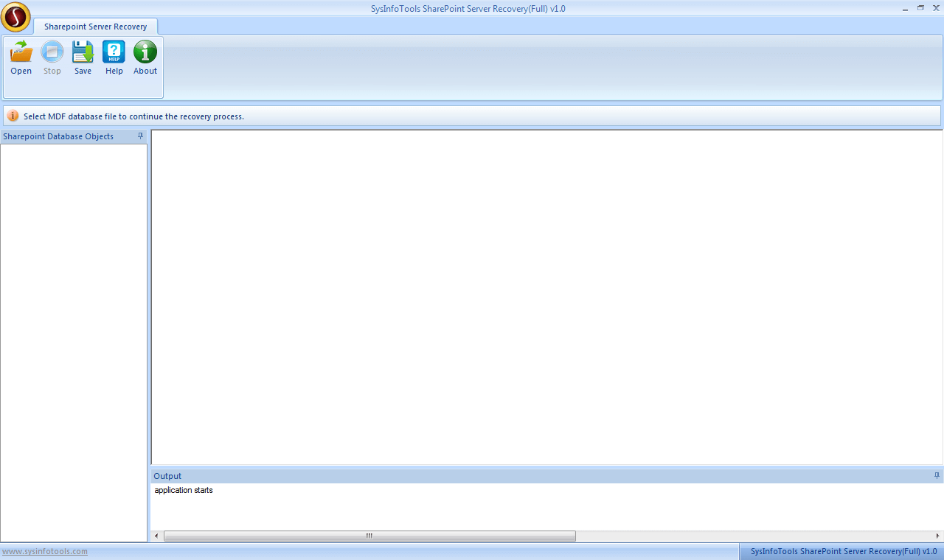Image resolution: width=944 pixels, height=560 pixels.
Task: Click the SysInfoTools round logo button
Action: tap(15, 16)
